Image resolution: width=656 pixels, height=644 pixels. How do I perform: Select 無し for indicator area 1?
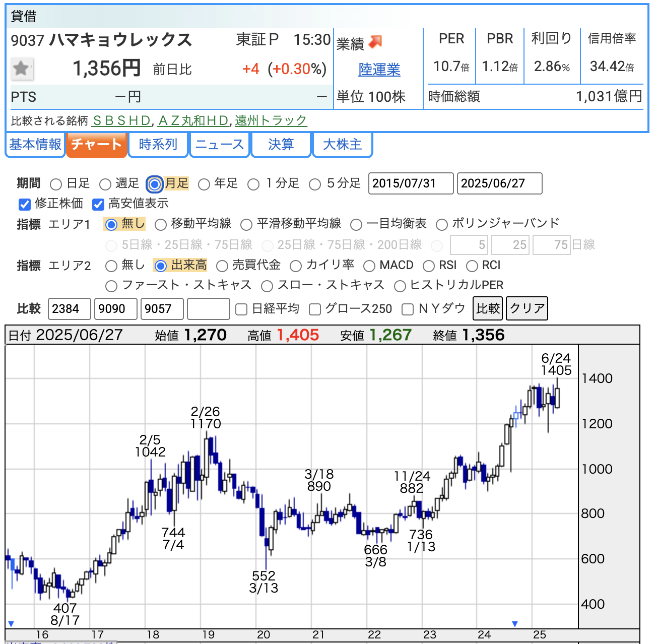point(111,225)
